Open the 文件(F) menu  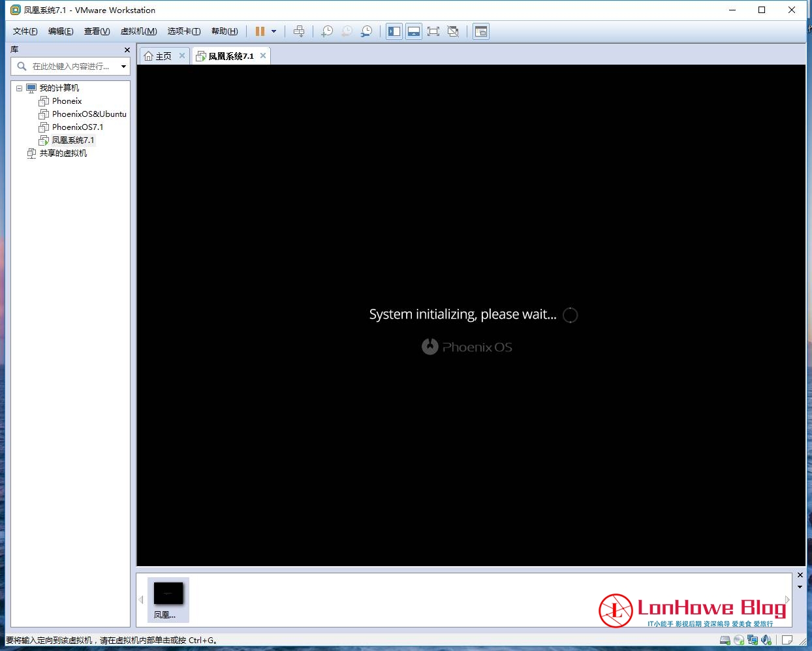click(x=25, y=31)
